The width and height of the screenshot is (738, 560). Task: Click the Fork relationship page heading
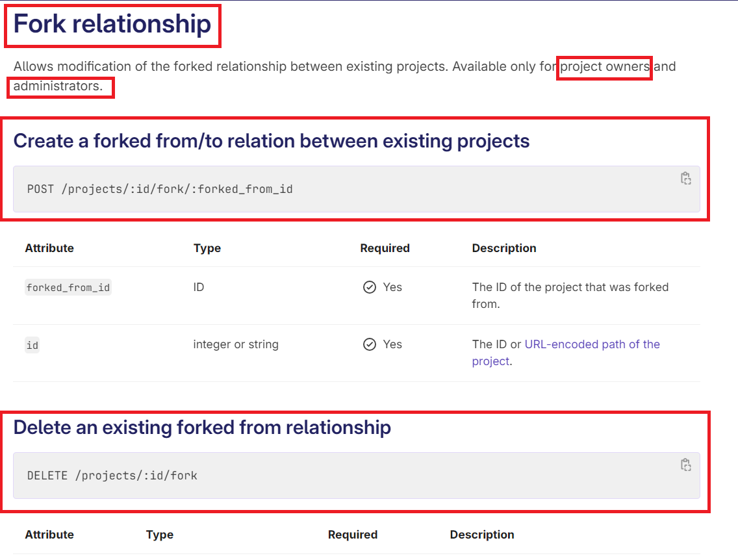(112, 24)
